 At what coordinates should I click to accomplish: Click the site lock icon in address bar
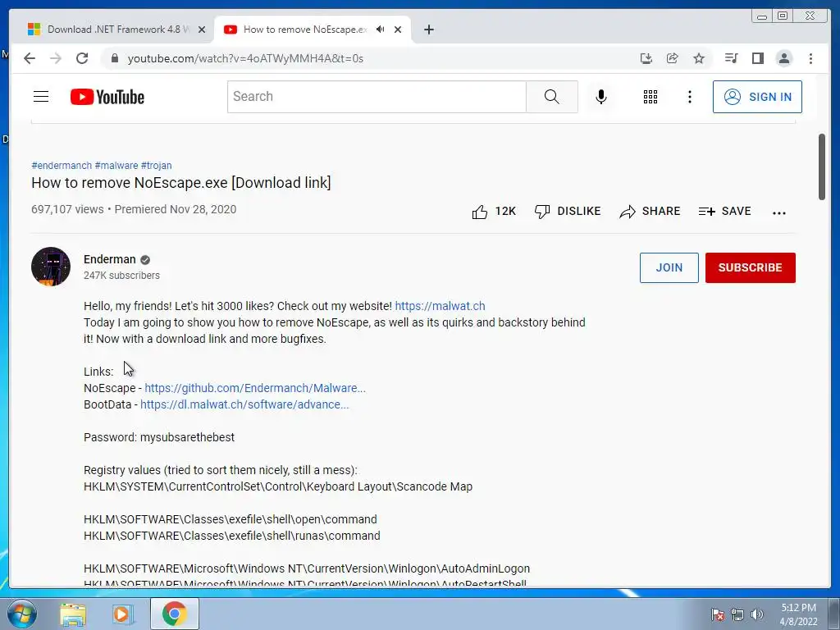click(x=114, y=58)
